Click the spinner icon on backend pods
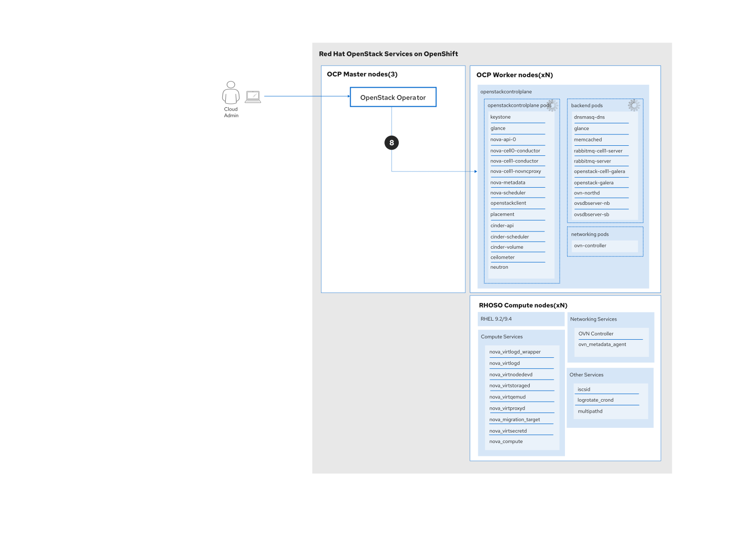The width and height of the screenshot is (756, 535). 634,105
